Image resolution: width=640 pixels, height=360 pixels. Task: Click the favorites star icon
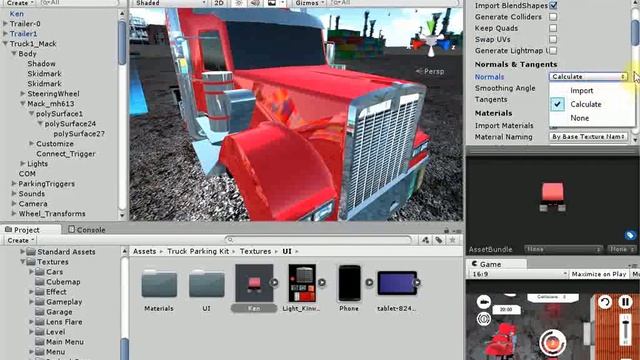[452, 240]
